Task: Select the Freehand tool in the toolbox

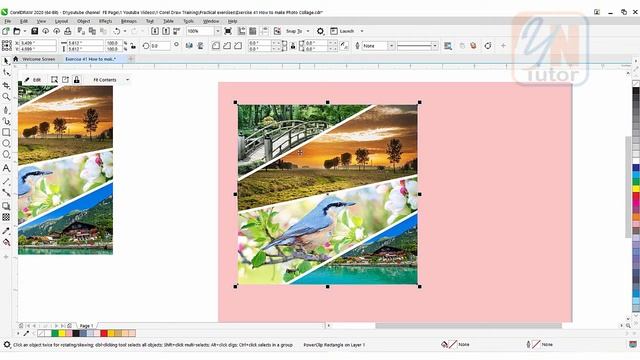Action: point(6,110)
